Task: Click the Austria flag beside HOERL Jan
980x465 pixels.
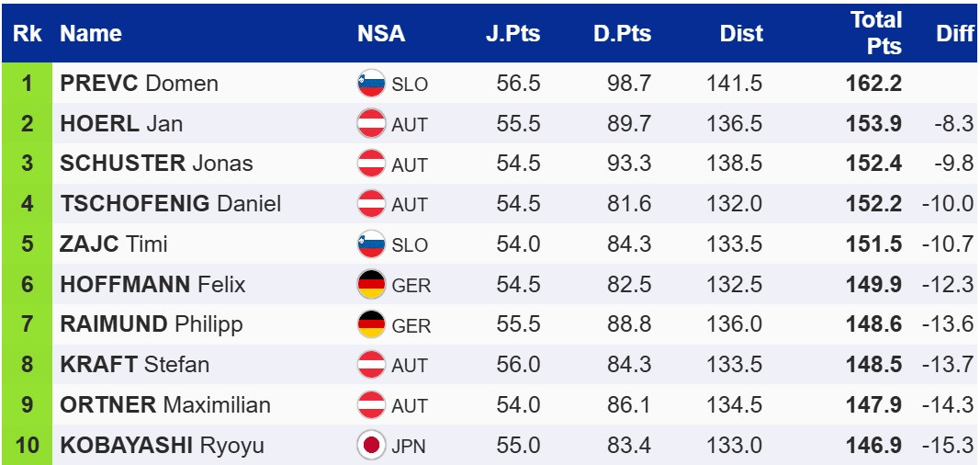Action: tap(371, 124)
